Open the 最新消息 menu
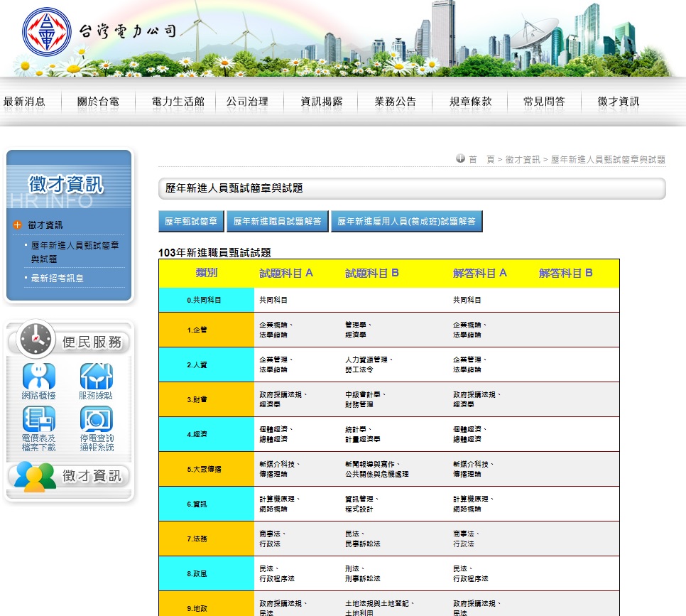 point(24,102)
